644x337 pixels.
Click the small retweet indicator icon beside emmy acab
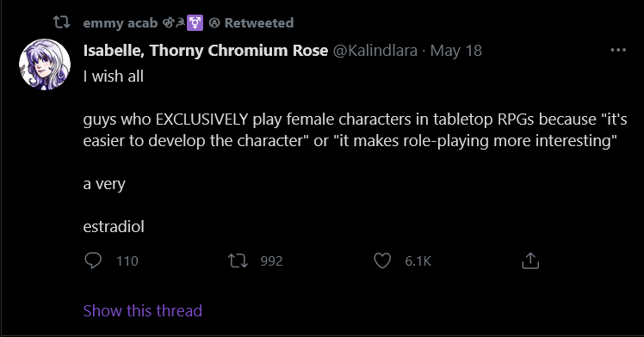tap(62, 22)
